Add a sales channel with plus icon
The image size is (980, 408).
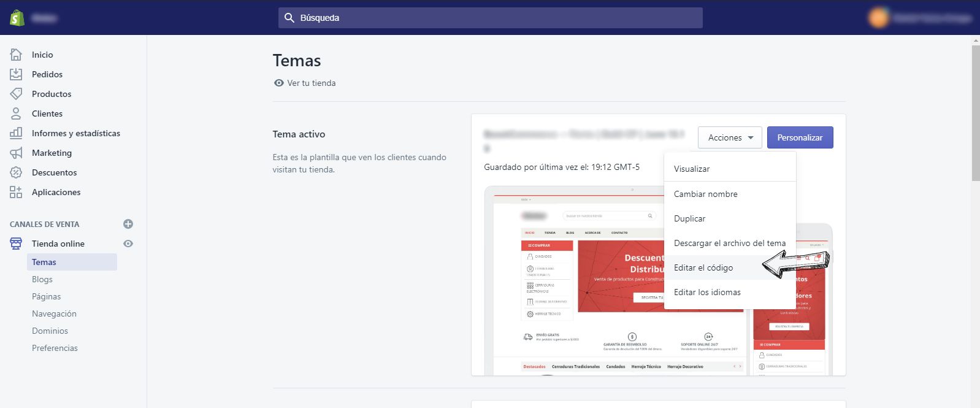tap(128, 224)
